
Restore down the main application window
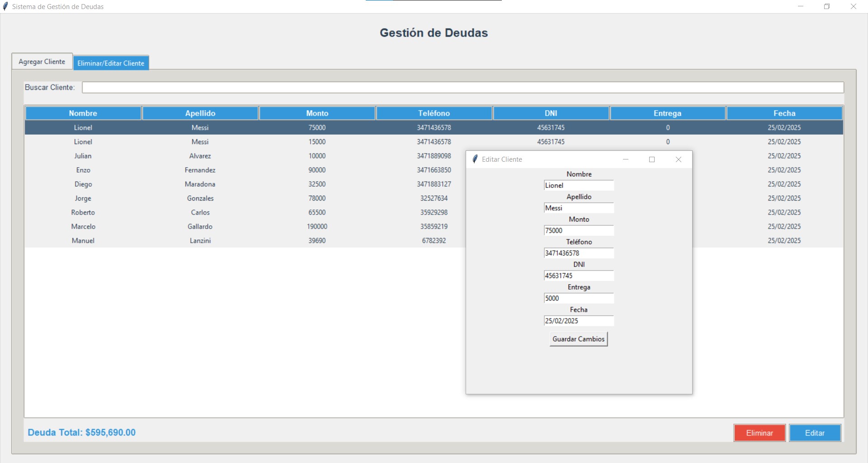(827, 6)
